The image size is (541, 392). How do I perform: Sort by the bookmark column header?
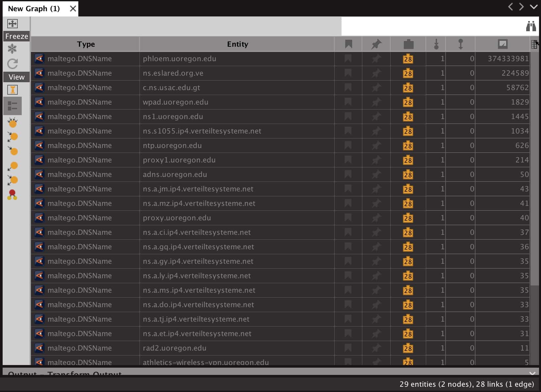348,44
